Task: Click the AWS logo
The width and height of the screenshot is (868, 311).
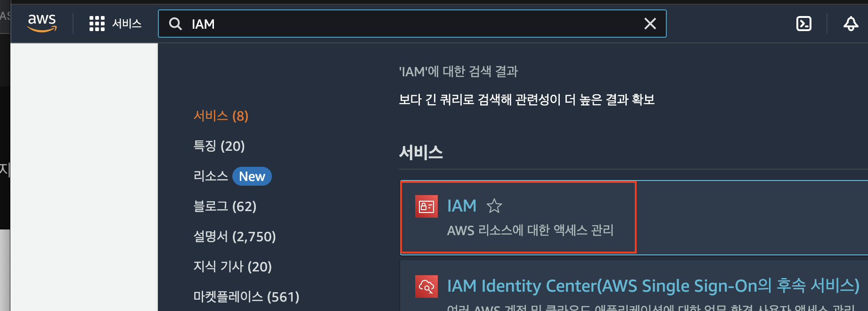Action: click(x=42, y=23)
